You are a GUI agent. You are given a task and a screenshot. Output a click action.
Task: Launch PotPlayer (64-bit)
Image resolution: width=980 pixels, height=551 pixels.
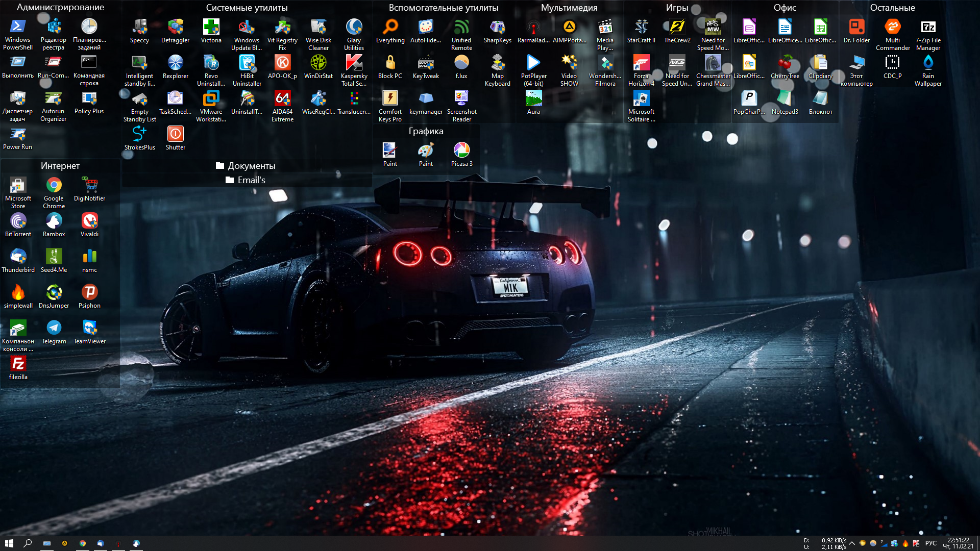click(x=533, y=70)
